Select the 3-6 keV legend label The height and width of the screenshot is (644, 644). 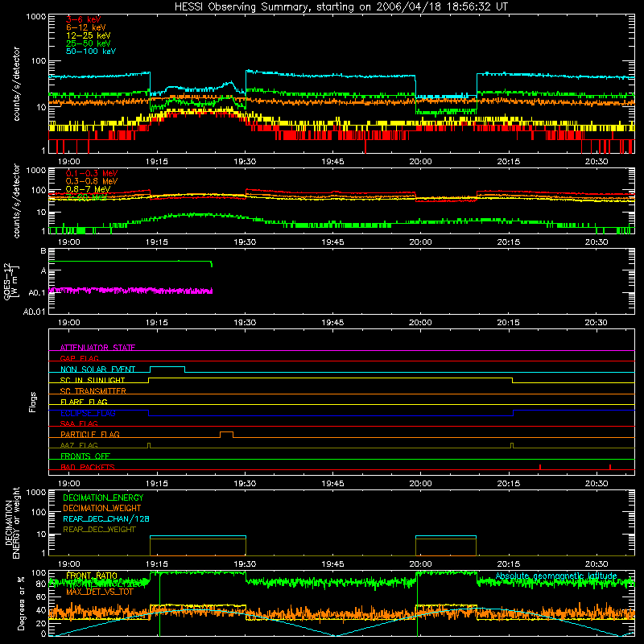pyautogui.click(x=83, y=19)
